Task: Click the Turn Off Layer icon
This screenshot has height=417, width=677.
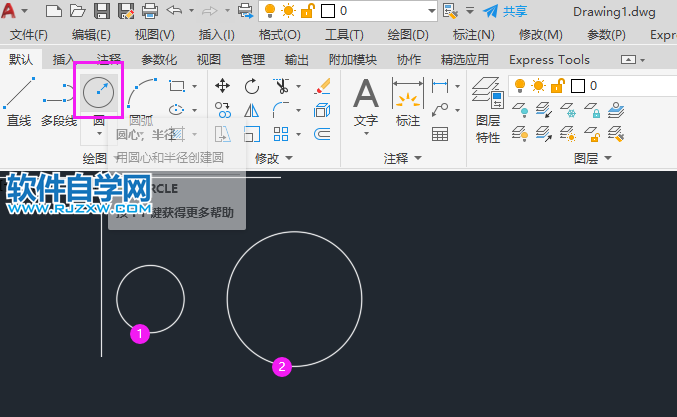Action: 520,110
